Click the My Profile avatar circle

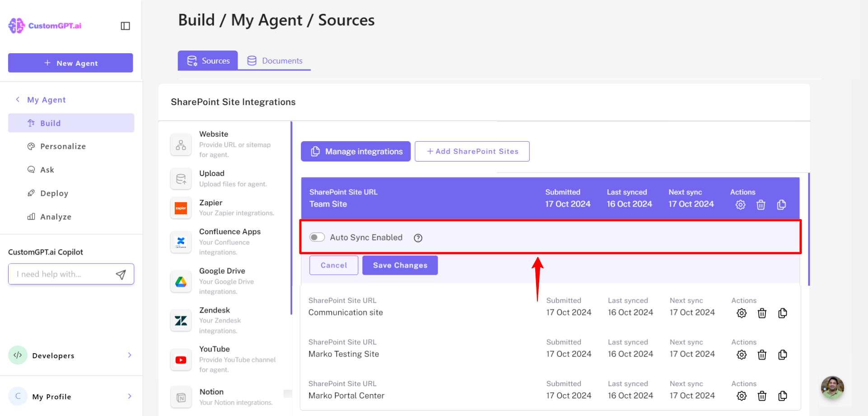click(18, 396)
